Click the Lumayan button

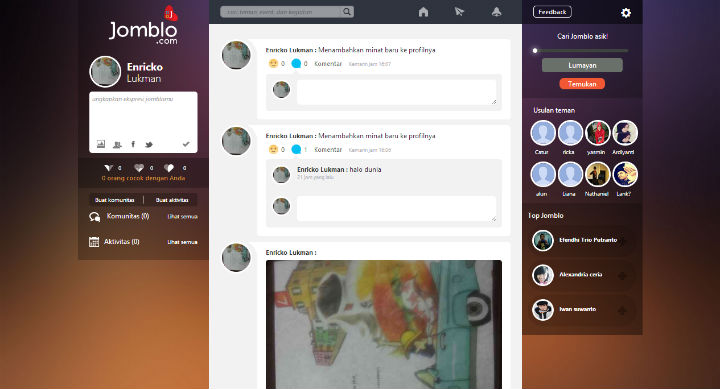582,65
